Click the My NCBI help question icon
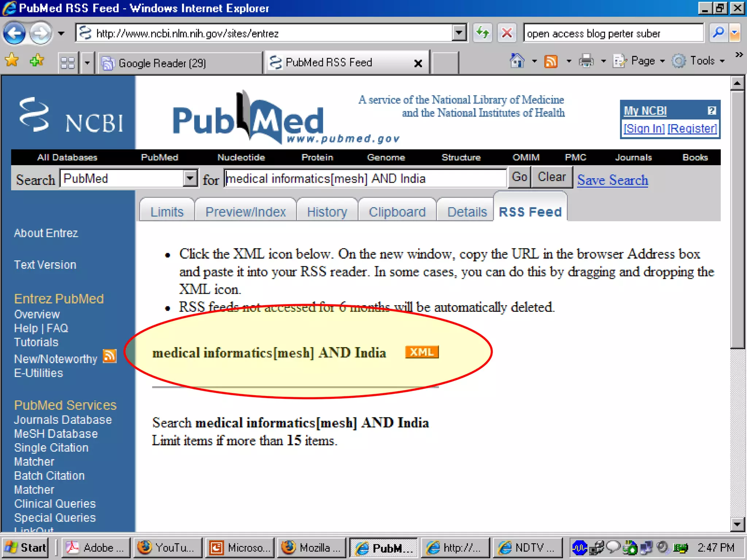Image resolution: width=747 pixels, height=560 pixels. (711, 110)
